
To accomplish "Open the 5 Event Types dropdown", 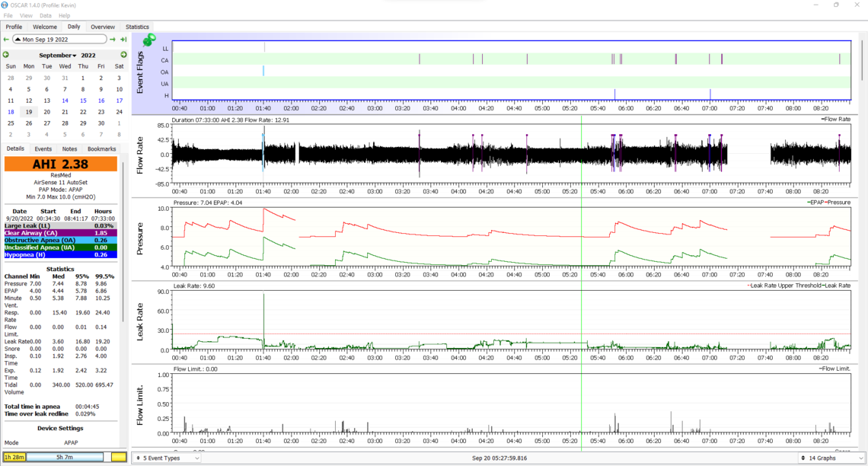I will [168, 458].
